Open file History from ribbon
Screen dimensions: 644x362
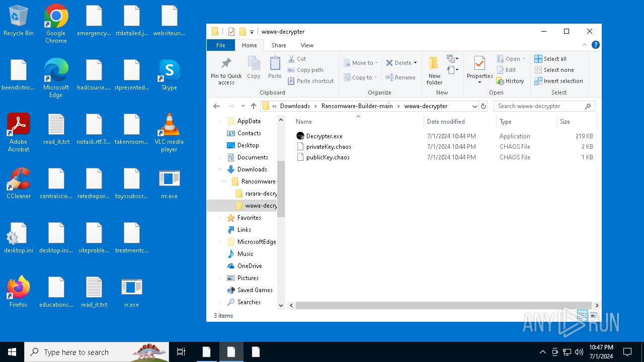point(510,81)
